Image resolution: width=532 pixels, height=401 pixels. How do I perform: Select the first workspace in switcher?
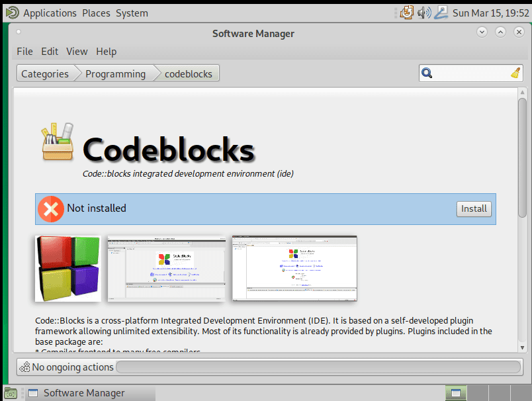tap(456, 393)
